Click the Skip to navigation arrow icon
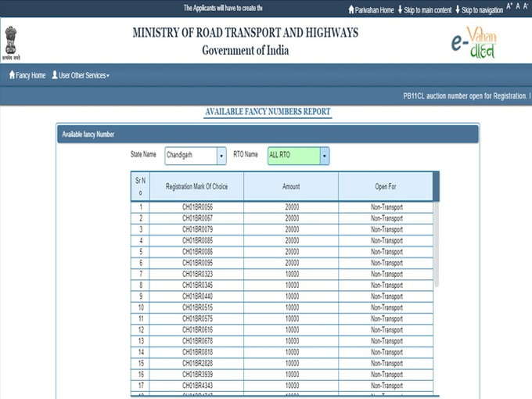This screenshot has width=532, height=399. point(457,10)
